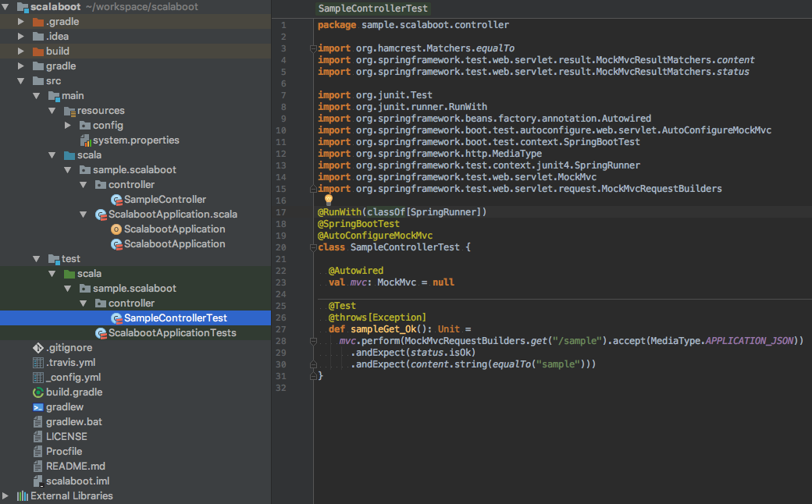
Task: Collapse the src folder
Action: coord(21,80)
